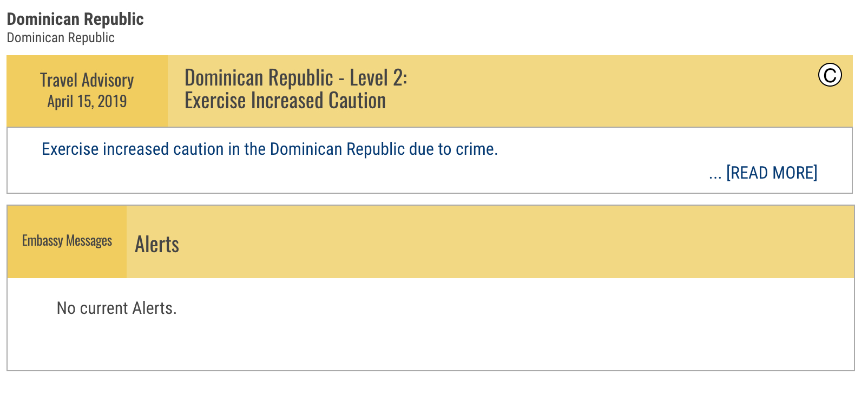Select the Travel Advisory date box
Screen dimensions: 868x394
coord(87,91)
